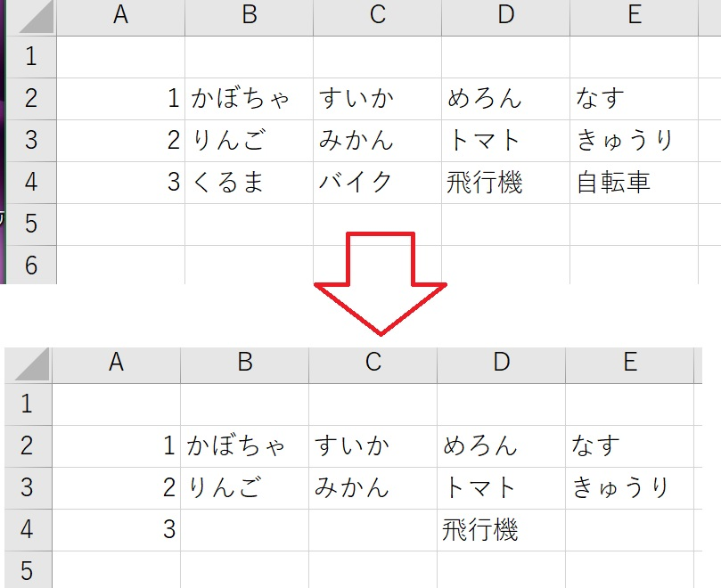Click cell containing かぼちゃ in top sheet
Viewport: 721px width, 588px height.
[x=249, y=99]
